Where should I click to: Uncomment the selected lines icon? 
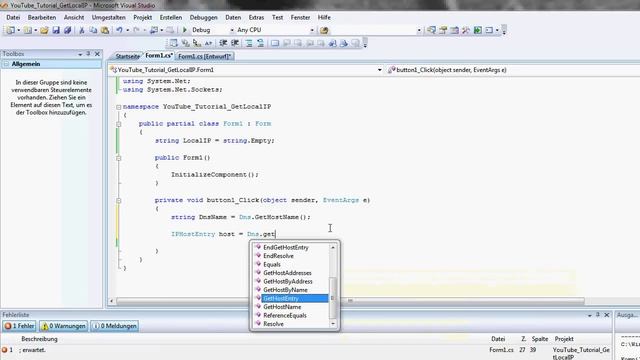tap(260, 43)
